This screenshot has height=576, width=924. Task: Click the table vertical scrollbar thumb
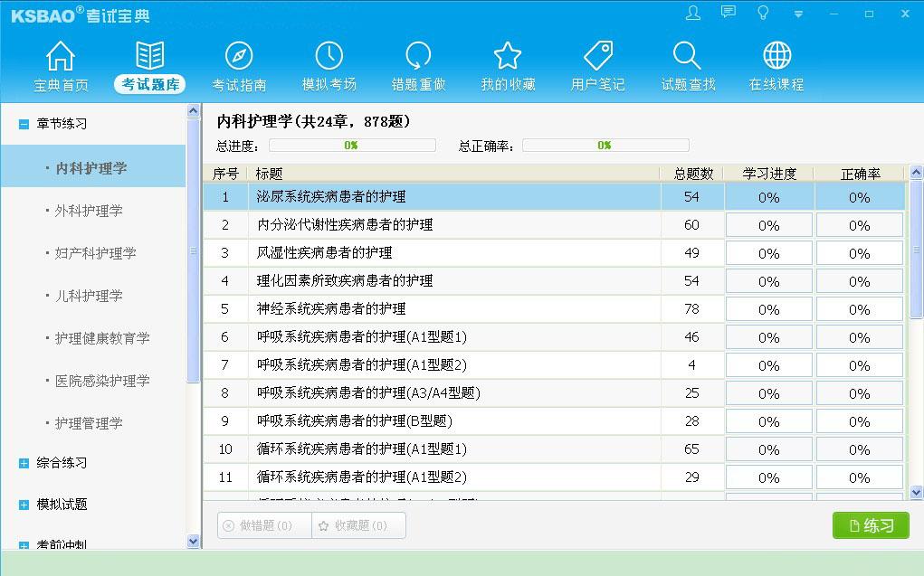(x=917, y=250)
